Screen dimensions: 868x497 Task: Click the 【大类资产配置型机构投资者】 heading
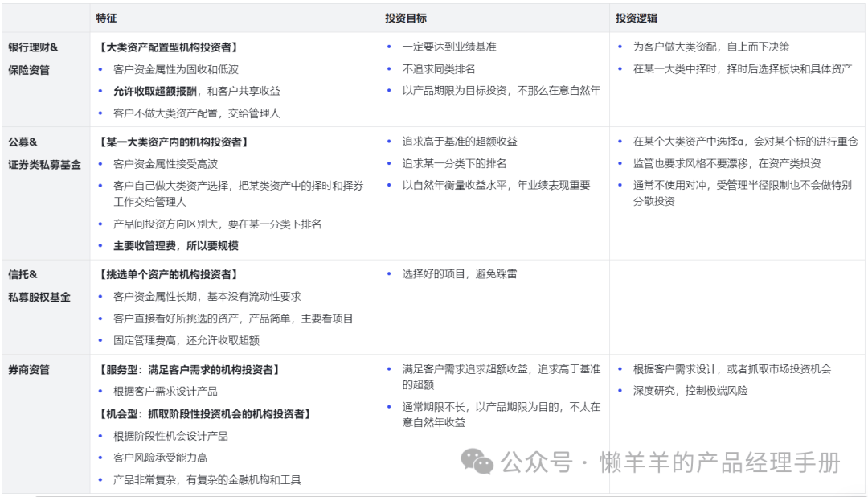(x=168, y=47)
